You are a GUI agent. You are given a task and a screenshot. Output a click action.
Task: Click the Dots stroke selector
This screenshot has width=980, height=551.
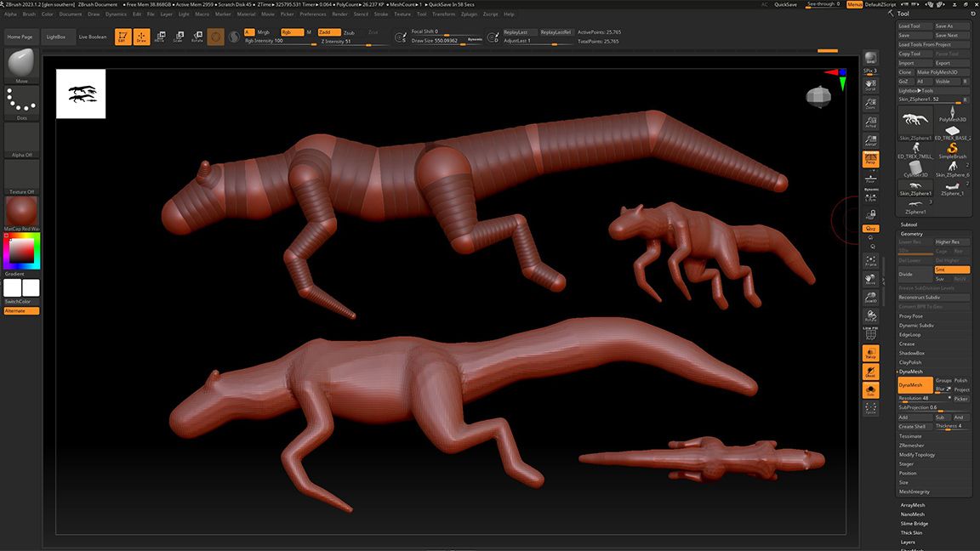[x=19, y=99]
